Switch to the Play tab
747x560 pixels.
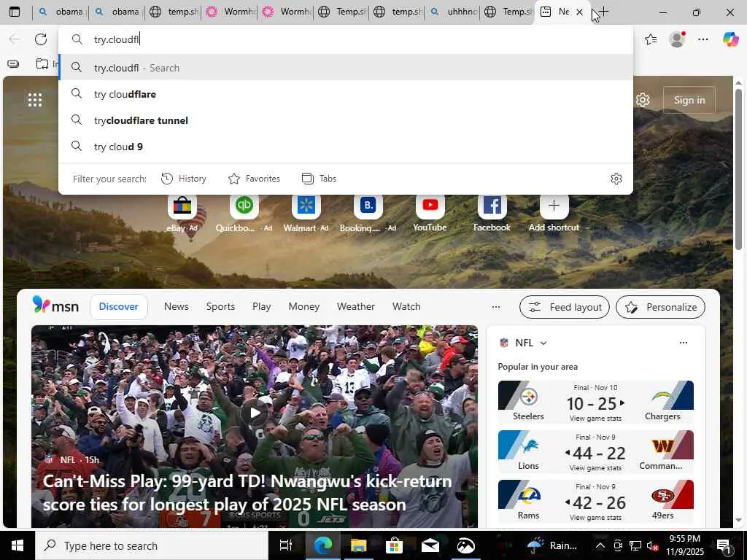coord(262,307)
